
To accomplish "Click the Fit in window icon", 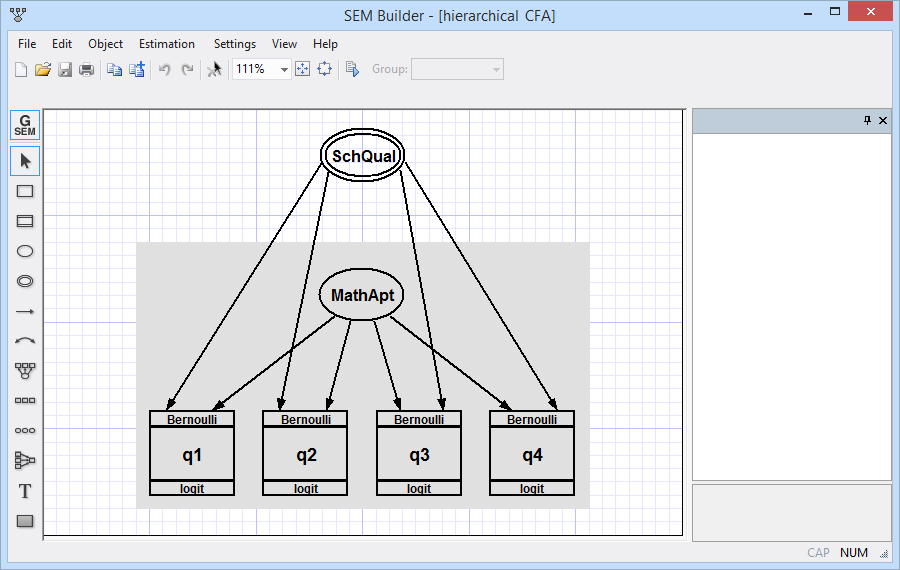I will 302,69.
